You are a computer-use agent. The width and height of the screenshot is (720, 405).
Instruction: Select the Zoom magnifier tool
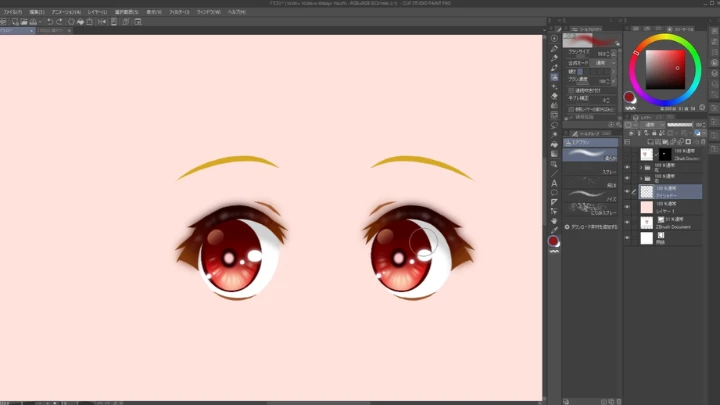[x=554, y=163]
